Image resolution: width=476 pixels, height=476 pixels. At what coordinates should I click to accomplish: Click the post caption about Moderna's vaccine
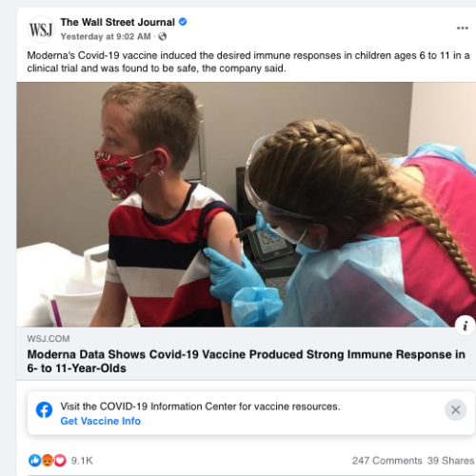pos(248,62)
